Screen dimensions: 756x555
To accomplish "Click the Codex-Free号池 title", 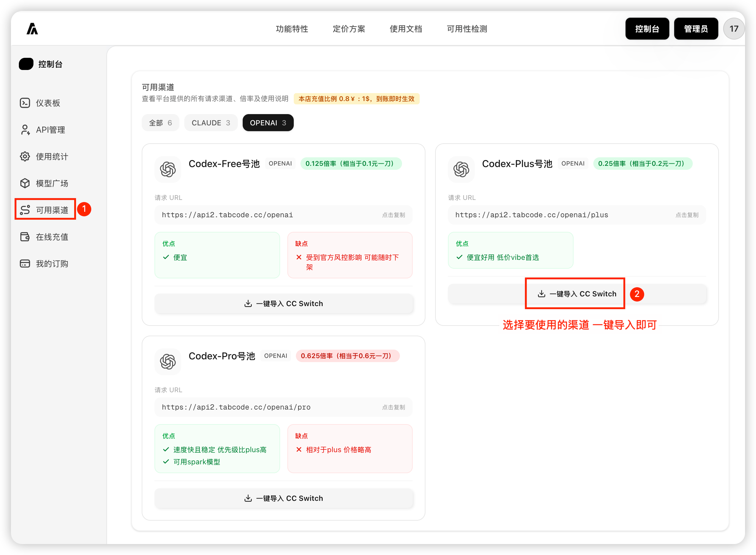I will (224, 164).
